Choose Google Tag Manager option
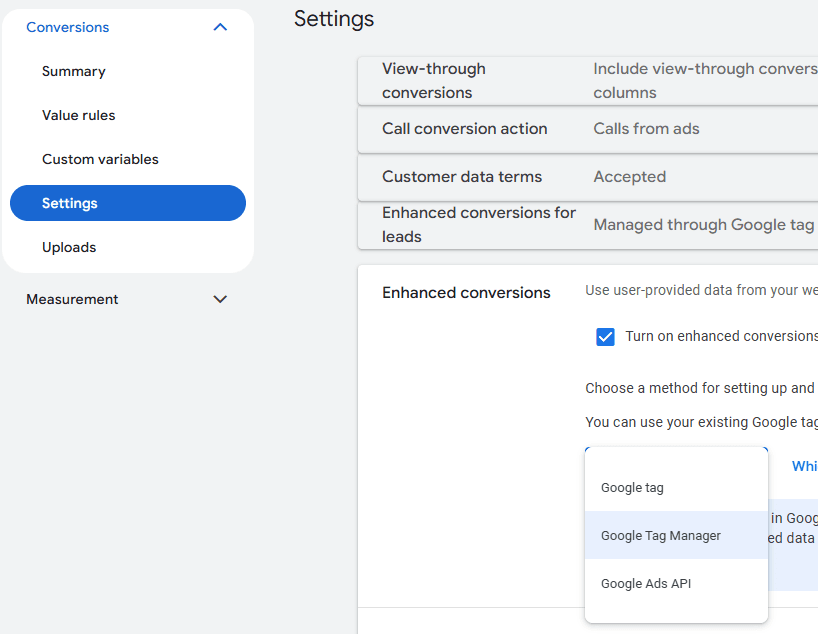This screenshot has width=818, height=634. [x=676, y=535]
